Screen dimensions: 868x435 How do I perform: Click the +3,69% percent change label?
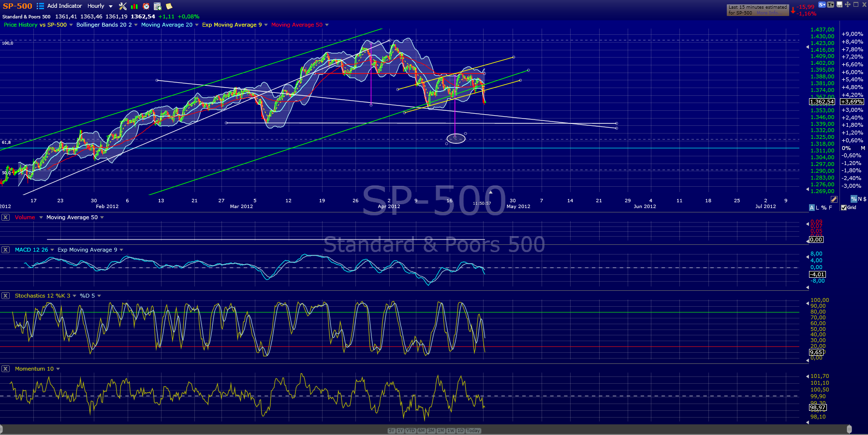pos(852,102)
